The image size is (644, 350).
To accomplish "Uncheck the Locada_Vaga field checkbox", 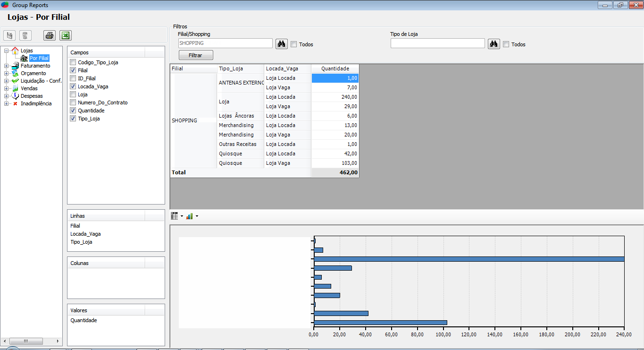I will pyautogui.click(x=73, y=86).
